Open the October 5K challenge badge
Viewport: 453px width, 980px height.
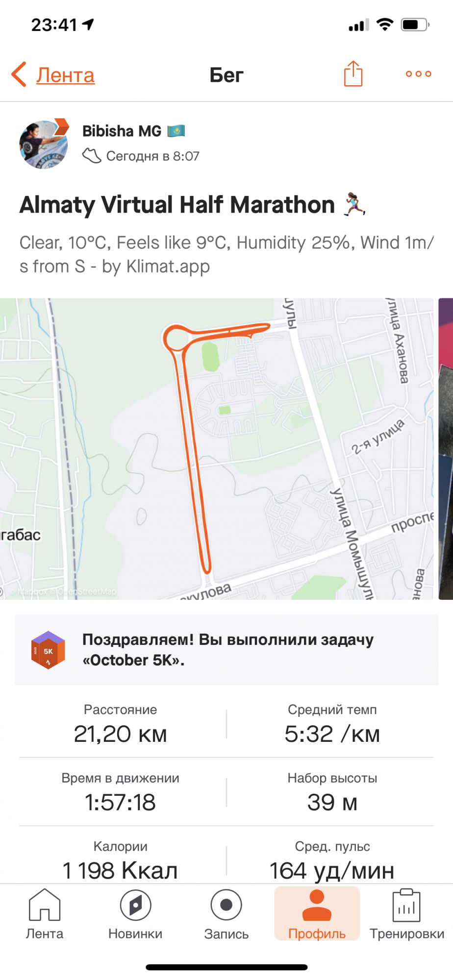[48, 650]
